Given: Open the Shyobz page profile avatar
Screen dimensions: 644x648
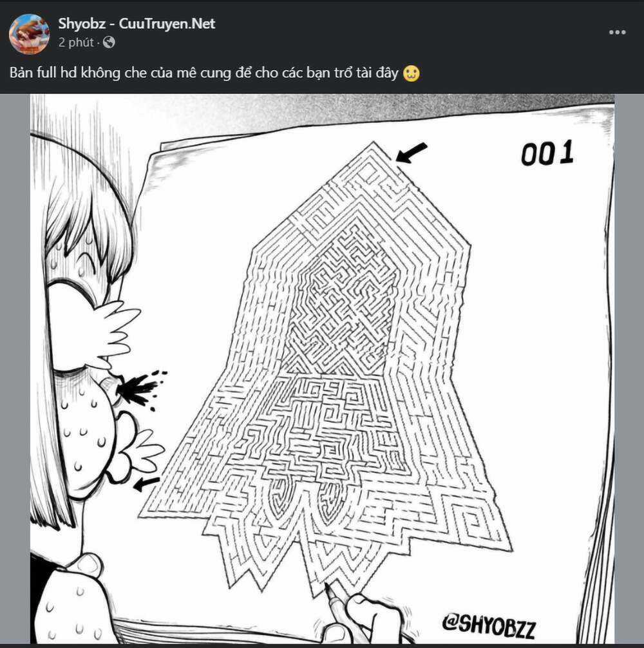Looking at the screenshot, I should click(30, 34).
